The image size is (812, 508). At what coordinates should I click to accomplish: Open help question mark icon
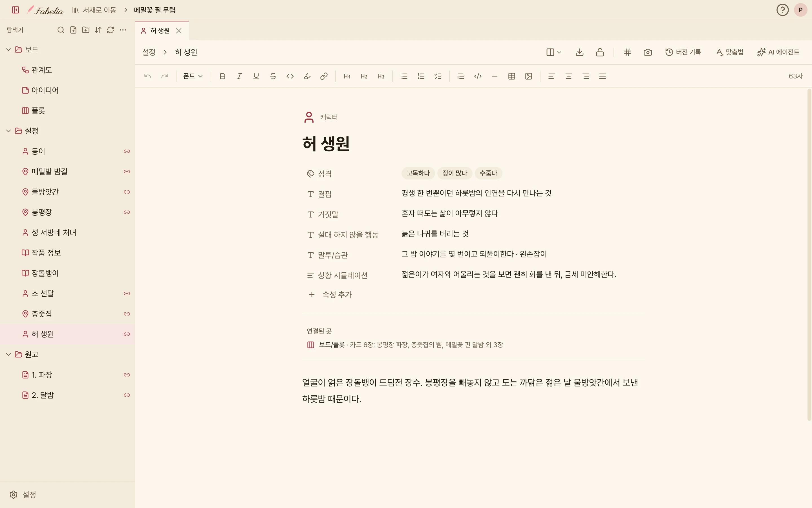[782, 10]
